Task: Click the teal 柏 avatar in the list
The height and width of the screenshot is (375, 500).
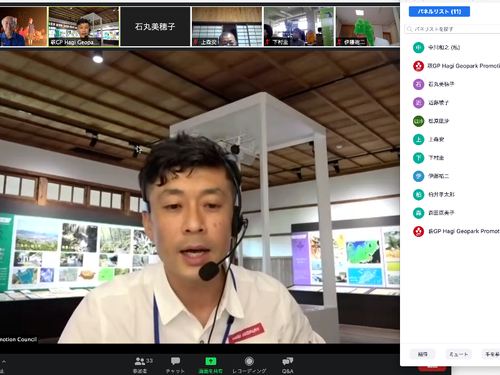Action: 418,194
